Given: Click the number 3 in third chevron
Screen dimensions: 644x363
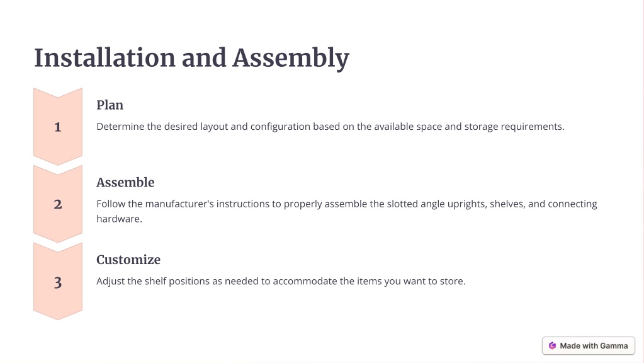Looking at the screenshot, I should (x=58, y=282).
